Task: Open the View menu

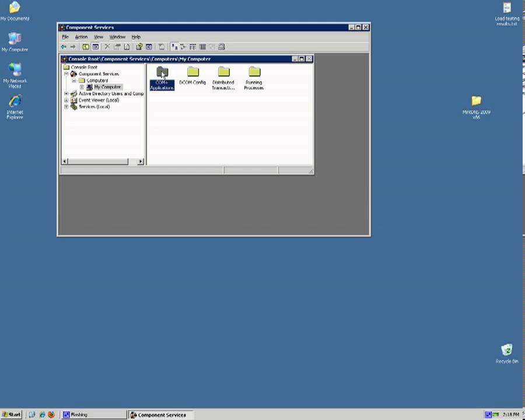Action: 99,37
